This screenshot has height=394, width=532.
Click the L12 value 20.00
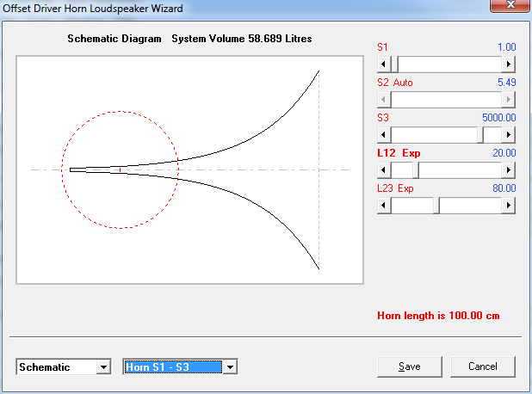[504, 153]
